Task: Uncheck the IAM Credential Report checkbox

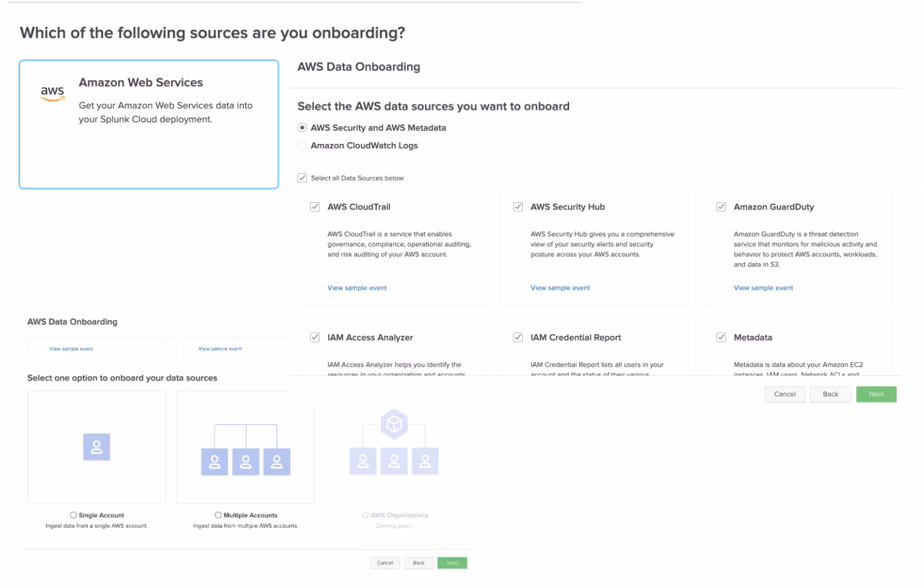Action: (518, 337)
